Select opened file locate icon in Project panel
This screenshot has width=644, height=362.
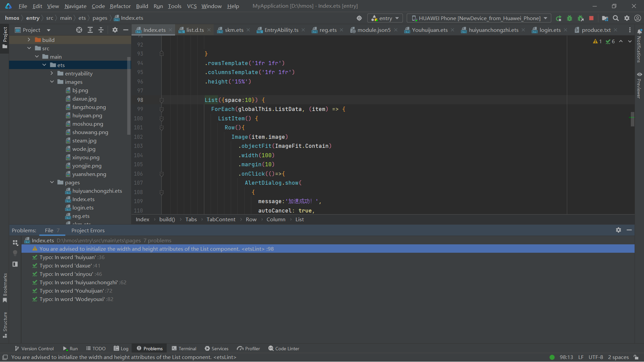tap(79, 30)
